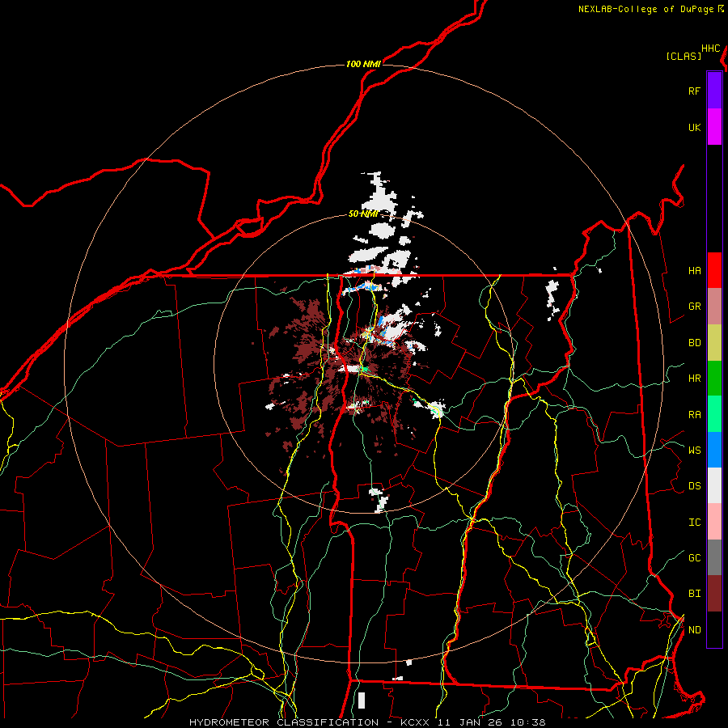This screenshot has width=728, height=728.
Task: Click the BD legend label
Action: (x=694, y=343)
